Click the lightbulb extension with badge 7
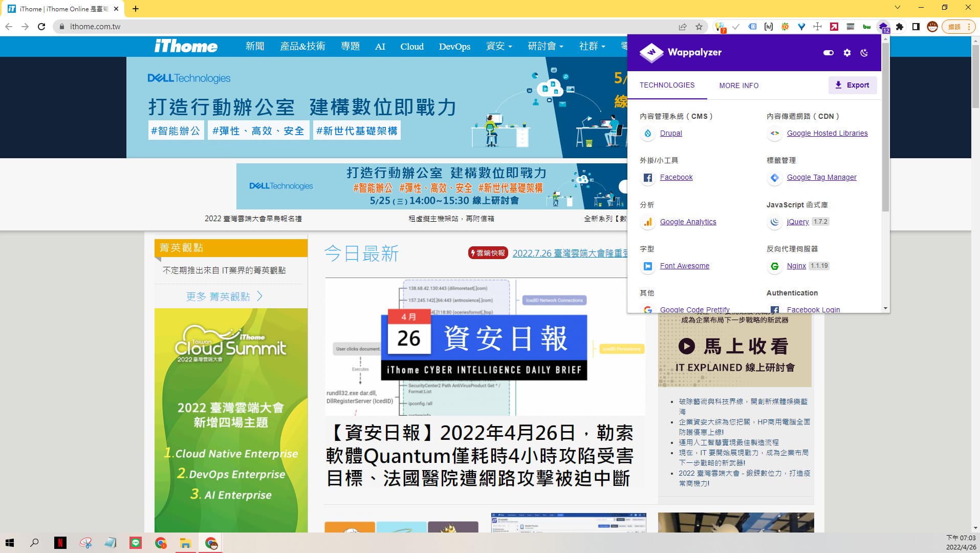 pos(720,27)
